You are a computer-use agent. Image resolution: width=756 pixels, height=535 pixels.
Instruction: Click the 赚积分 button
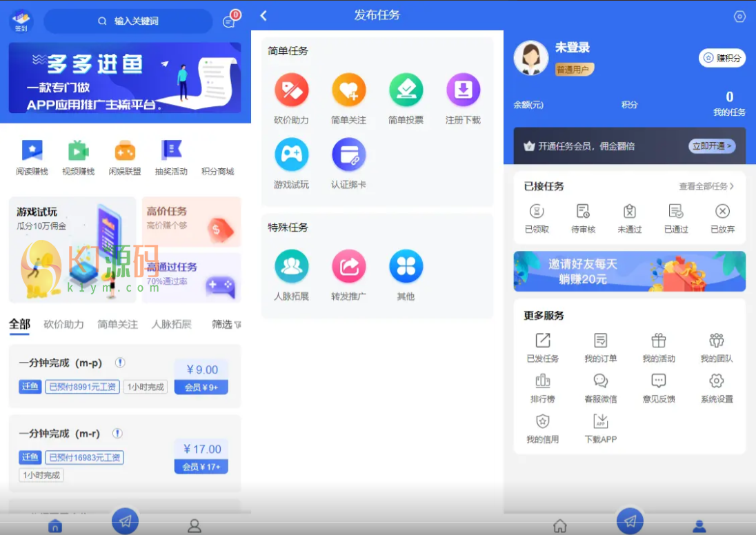click(x=722, y=58)
